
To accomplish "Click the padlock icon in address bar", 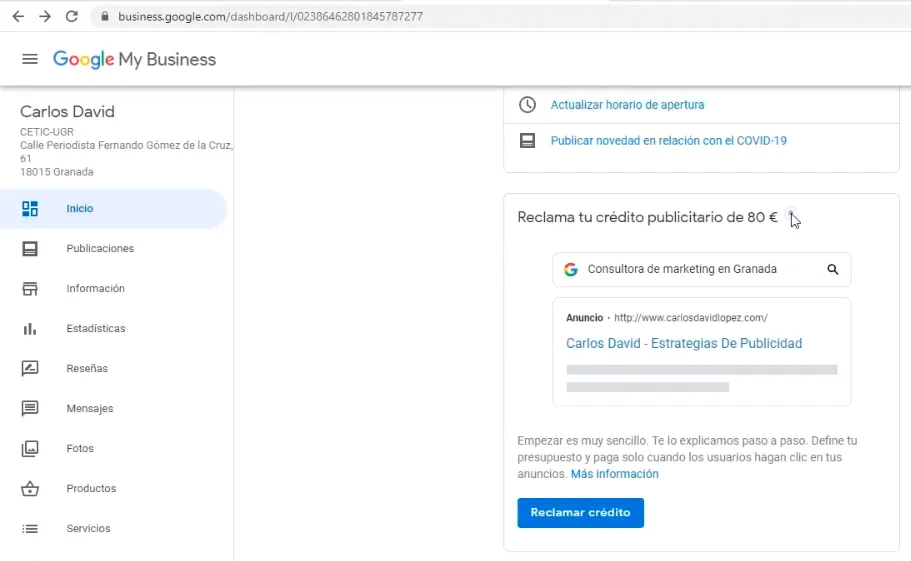I will [x=105, y=16].
